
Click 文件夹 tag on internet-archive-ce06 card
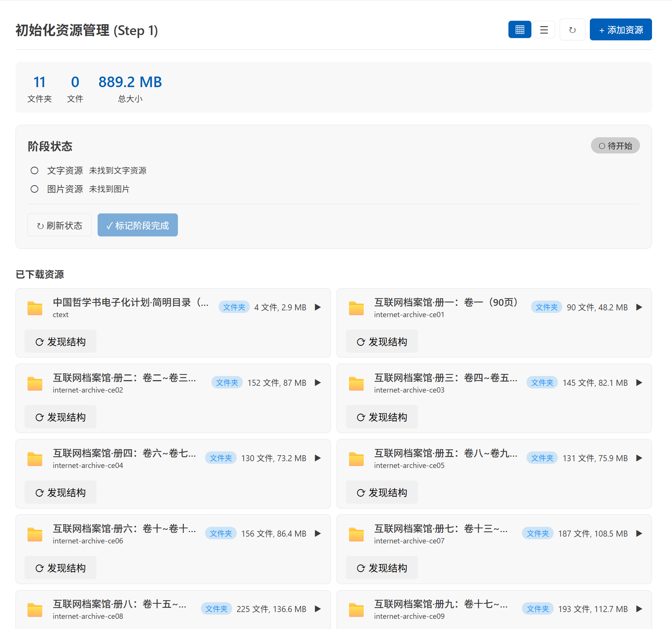pos(221,534)
